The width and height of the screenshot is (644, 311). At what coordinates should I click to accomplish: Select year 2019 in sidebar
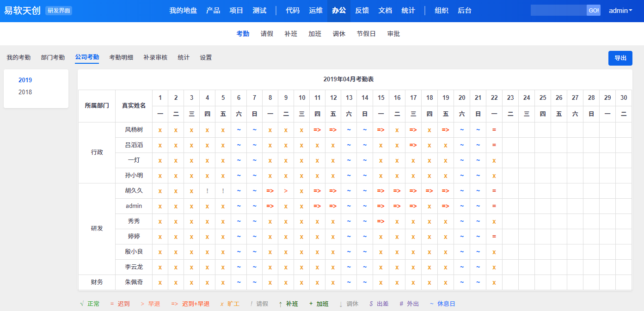coord(25,80)
